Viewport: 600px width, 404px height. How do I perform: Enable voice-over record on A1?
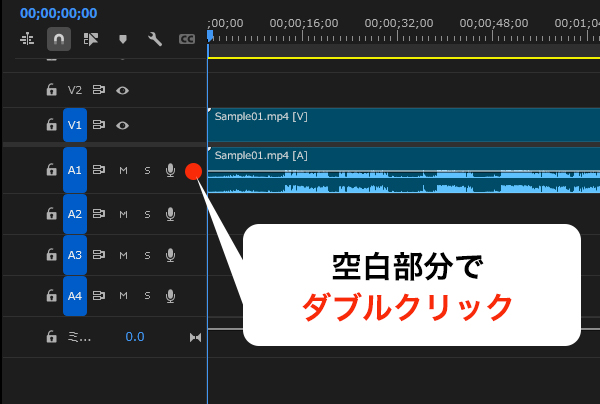click(x=171, y=170)
